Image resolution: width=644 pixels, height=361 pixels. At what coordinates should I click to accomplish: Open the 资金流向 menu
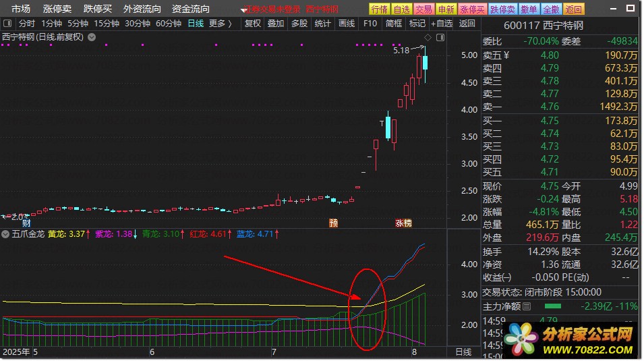pyautogui.click(x=191, y=9)
